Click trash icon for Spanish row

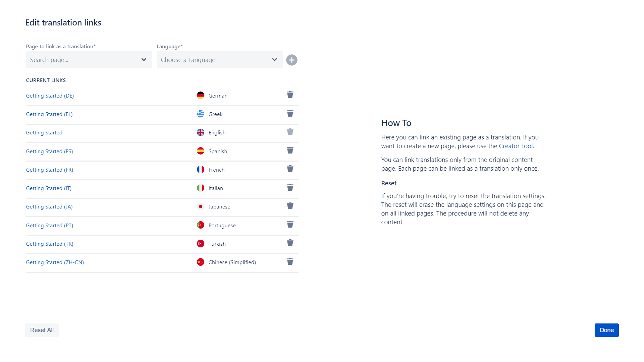click(x=290, y=150)
